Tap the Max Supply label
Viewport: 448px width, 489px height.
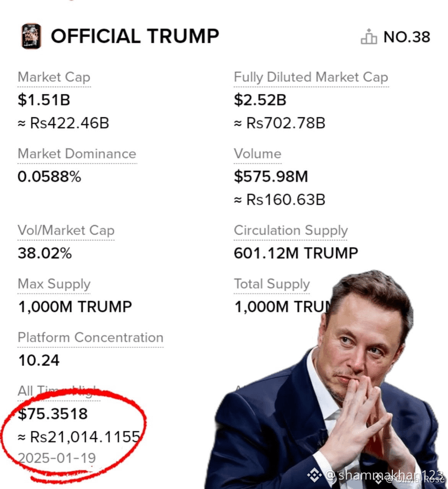coord(54,284)
